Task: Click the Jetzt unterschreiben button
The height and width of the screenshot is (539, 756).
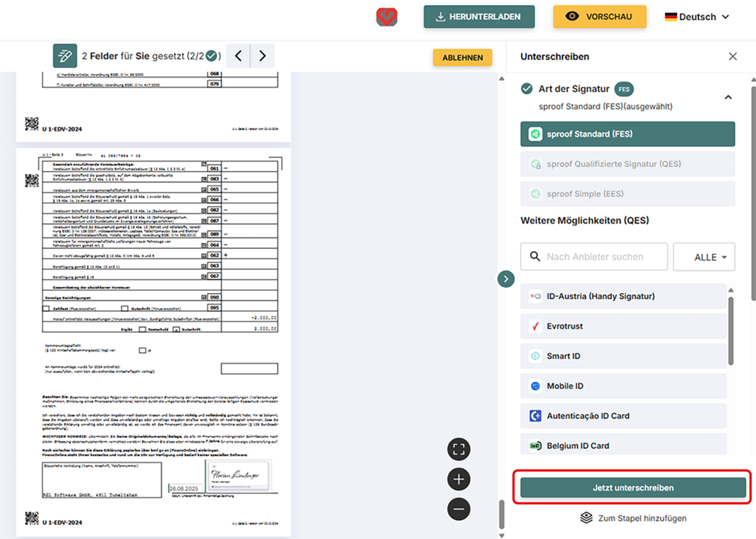Action: click(633, 488)
